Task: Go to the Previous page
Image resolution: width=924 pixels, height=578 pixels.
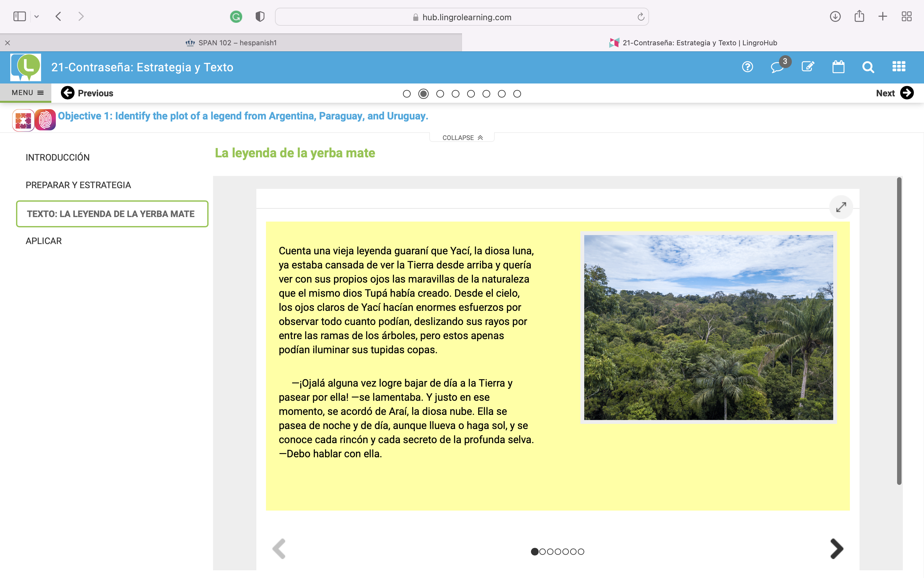Action: [x=87, y=93]
